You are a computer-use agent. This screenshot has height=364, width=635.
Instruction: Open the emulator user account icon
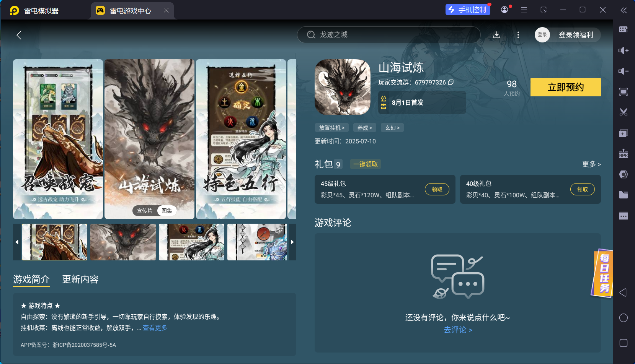click(504, 10)
